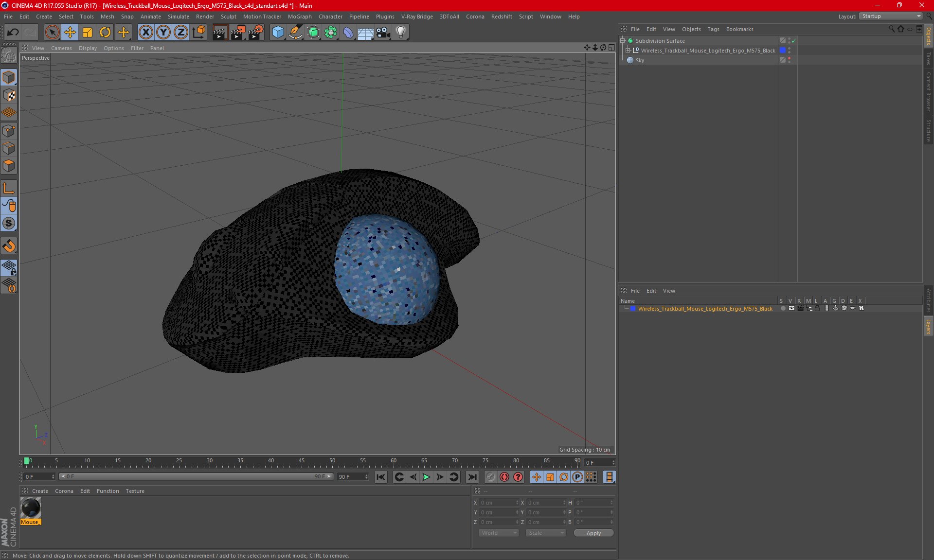
Task: Open the viewport Display menu
Action: click(88, 48)
